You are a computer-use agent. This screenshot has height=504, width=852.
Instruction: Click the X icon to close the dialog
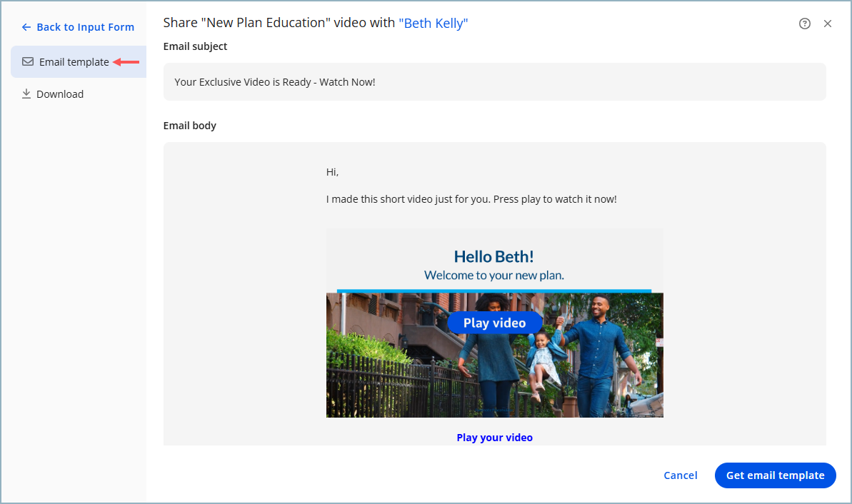[828, 24]
